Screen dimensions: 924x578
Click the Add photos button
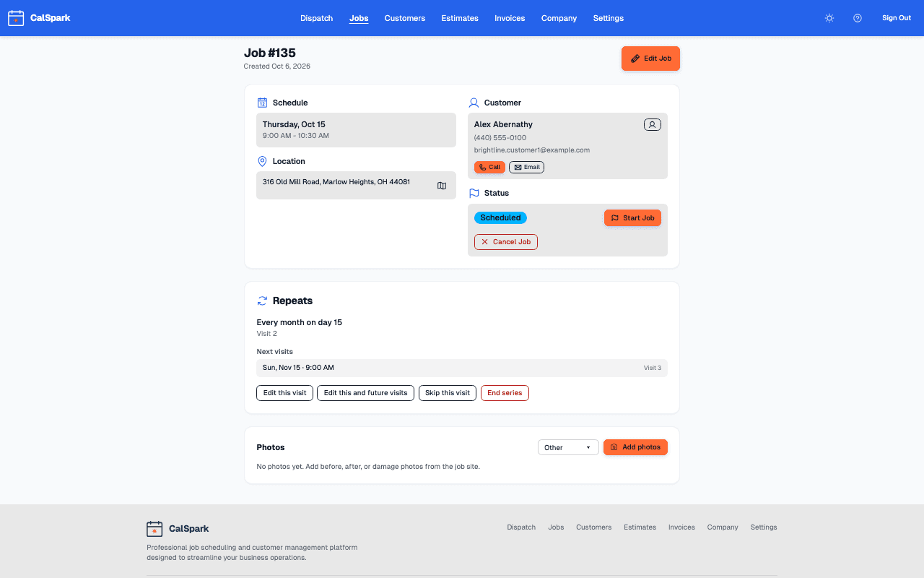pos(635,447)
